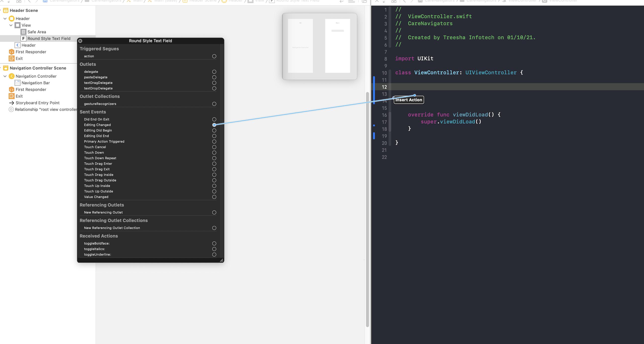The image size is (644, 344).
Task: Click 'Outlet Collections' section header
Action: (x=100, y=96)
